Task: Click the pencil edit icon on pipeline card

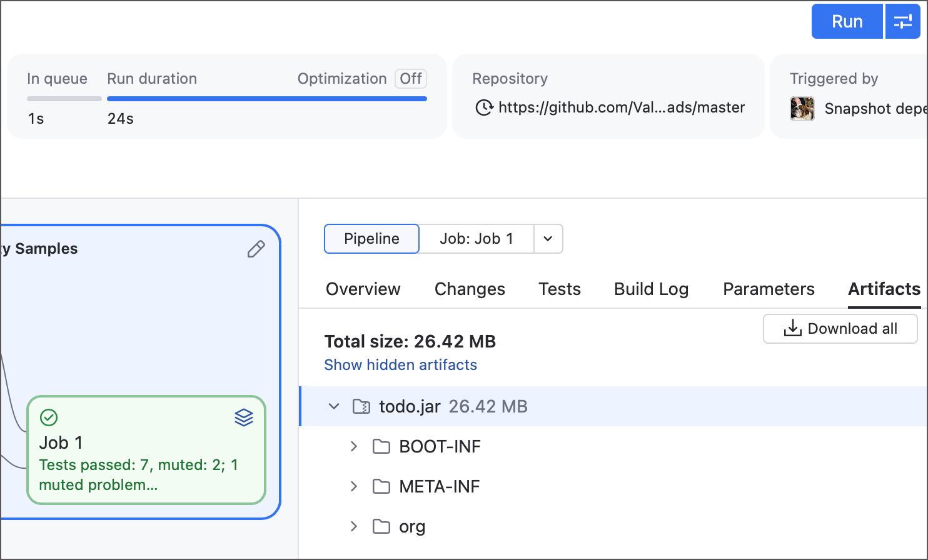Action: click(x=256, y=249)
